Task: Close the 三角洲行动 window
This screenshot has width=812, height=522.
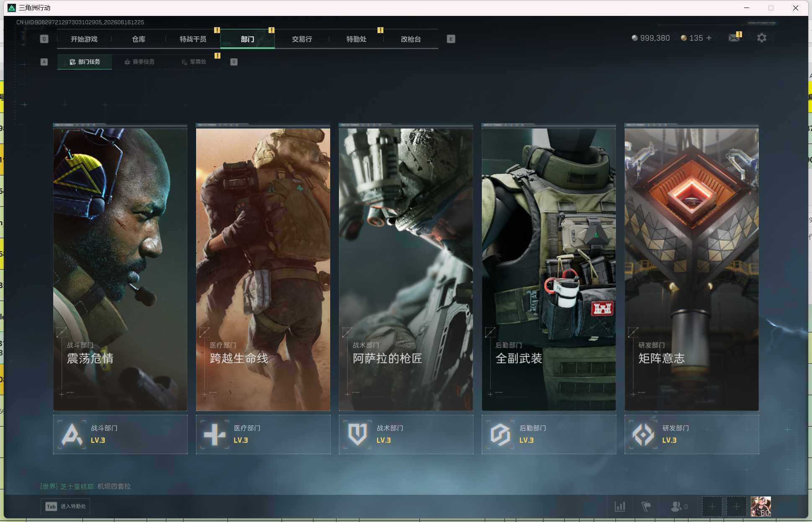Action: coord(795,8)
